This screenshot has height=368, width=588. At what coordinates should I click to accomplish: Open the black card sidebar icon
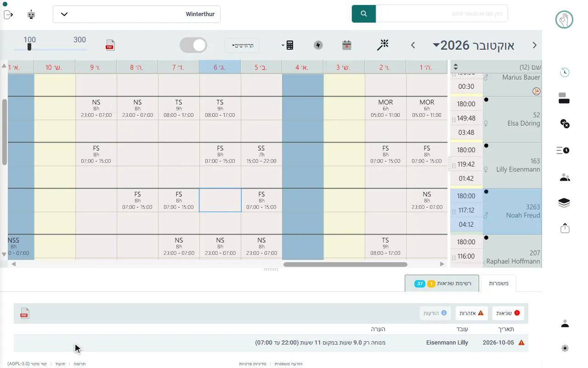pos(564,98)
